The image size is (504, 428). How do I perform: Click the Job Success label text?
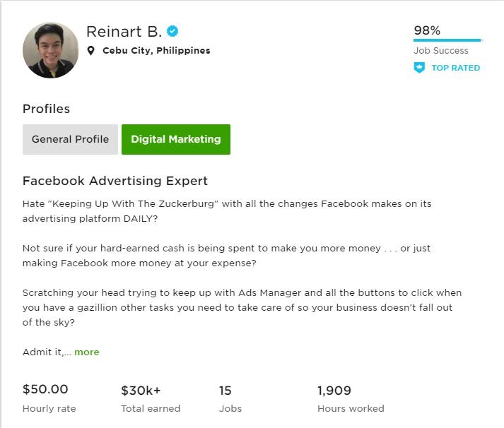(x=440, y=51)
